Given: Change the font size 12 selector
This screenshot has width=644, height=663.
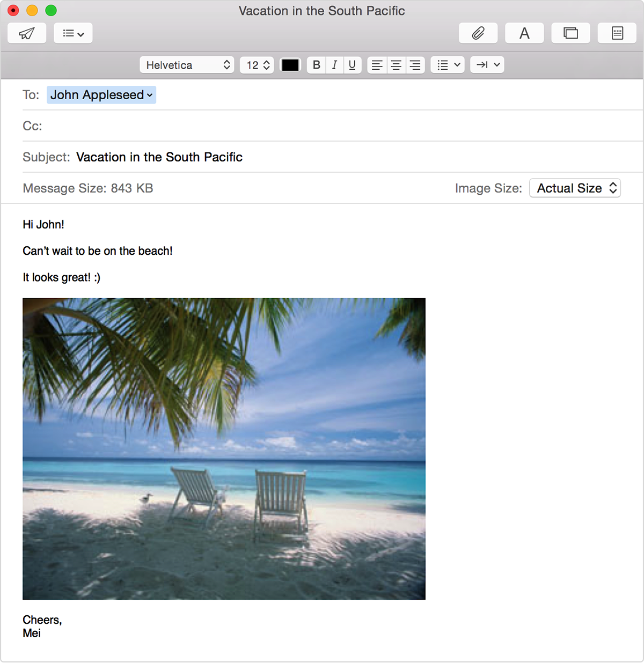Looking at the screenshot, I should point(257,65).
